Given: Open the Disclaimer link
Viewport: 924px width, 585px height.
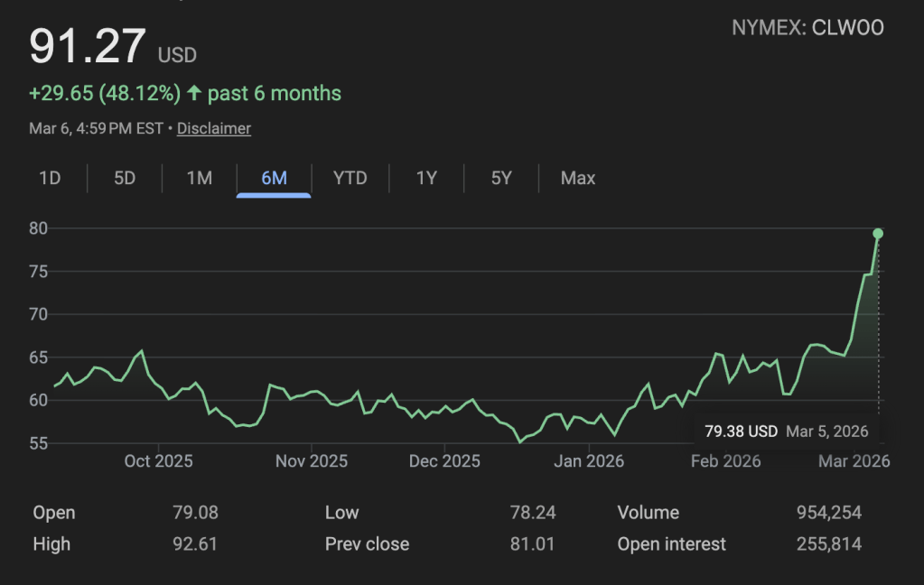Looking at the screenshot, I should pos(214,128).
